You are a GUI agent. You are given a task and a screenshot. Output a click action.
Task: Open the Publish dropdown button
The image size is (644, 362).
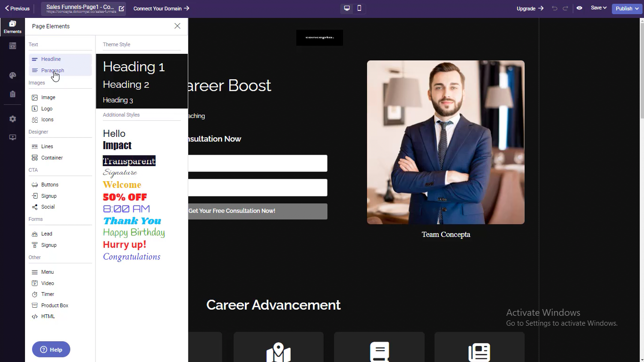click(627, 8)
